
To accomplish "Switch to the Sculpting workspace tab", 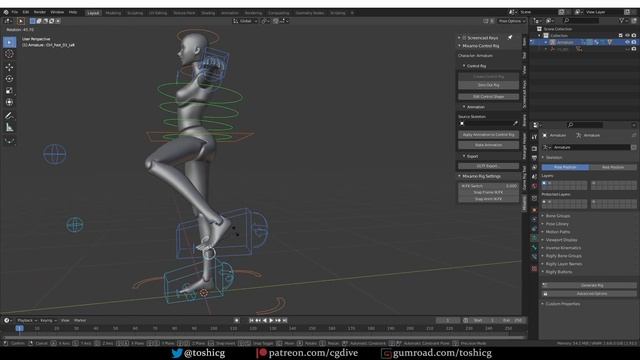I will [x=135, y=13].
